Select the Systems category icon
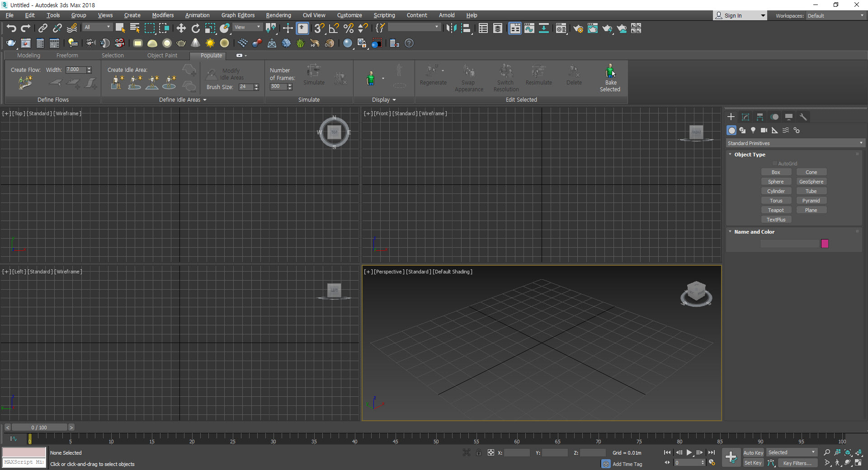The width and height of the screenshot is (868, 470). click(x=797, y=130)
